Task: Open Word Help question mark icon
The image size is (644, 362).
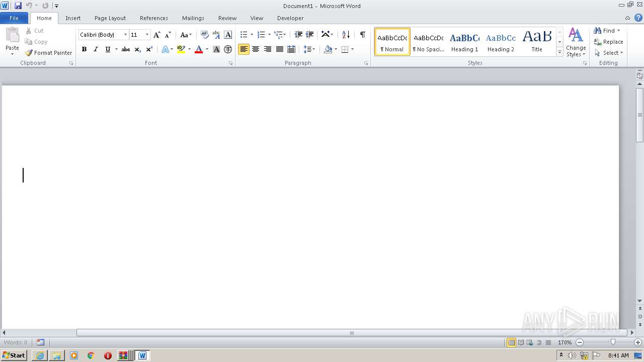Action: point(638,18)
